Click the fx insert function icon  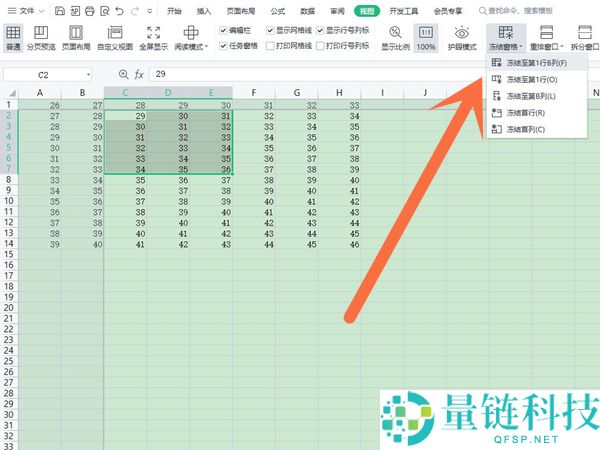[140, 74]
